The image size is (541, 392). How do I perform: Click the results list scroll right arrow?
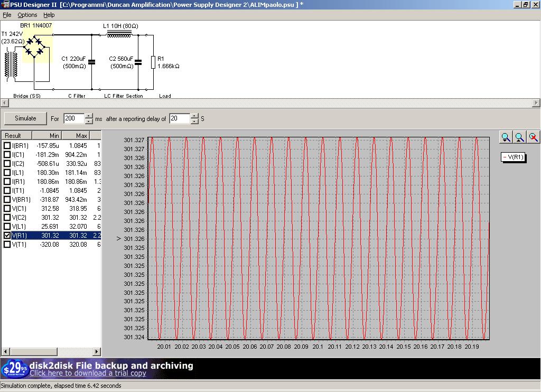point(97,351)
